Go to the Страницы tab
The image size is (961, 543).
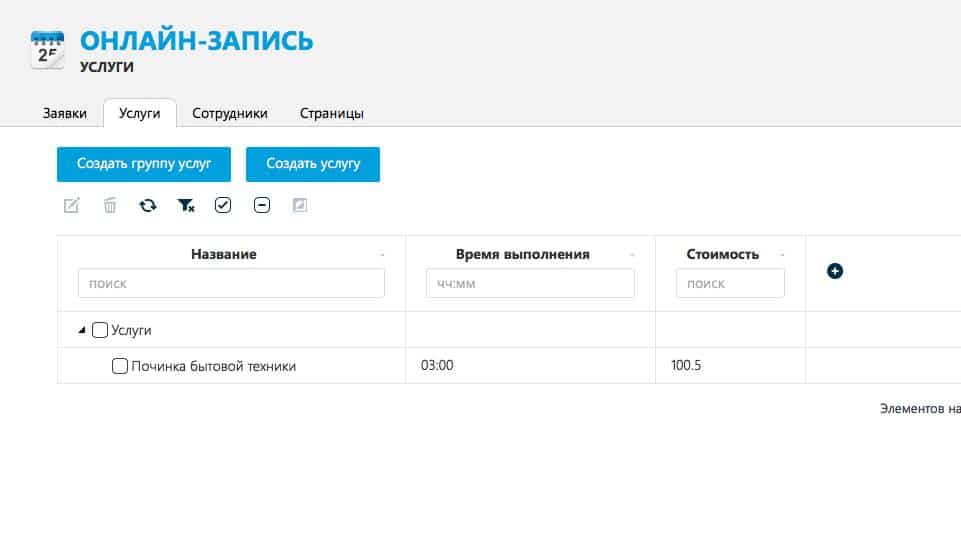tap(331, 113)
